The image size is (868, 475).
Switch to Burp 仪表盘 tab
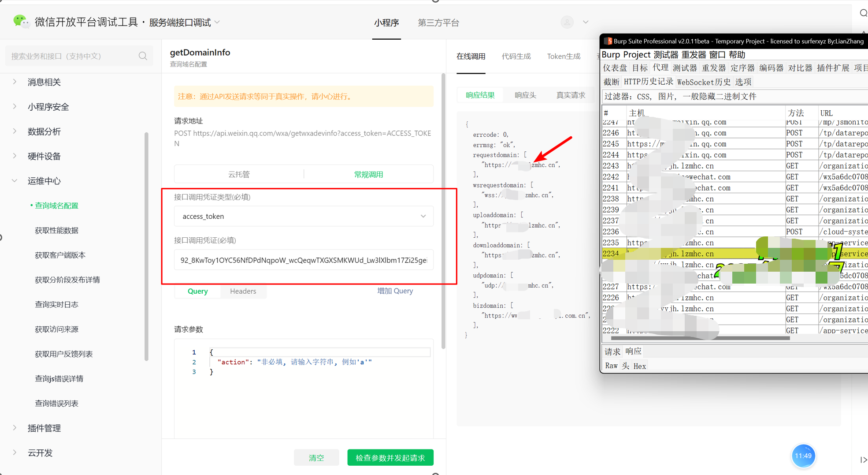tap(615, 68)
